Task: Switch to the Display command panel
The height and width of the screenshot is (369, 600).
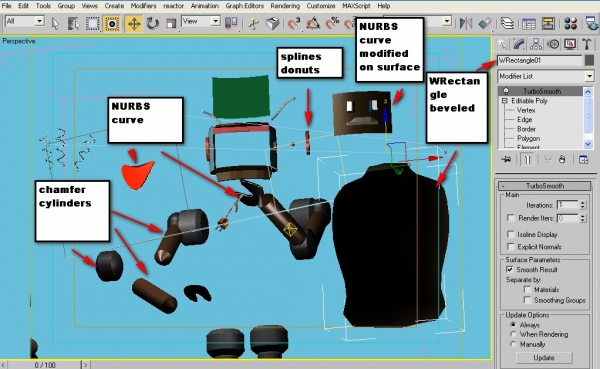Action: coord(570,44)
